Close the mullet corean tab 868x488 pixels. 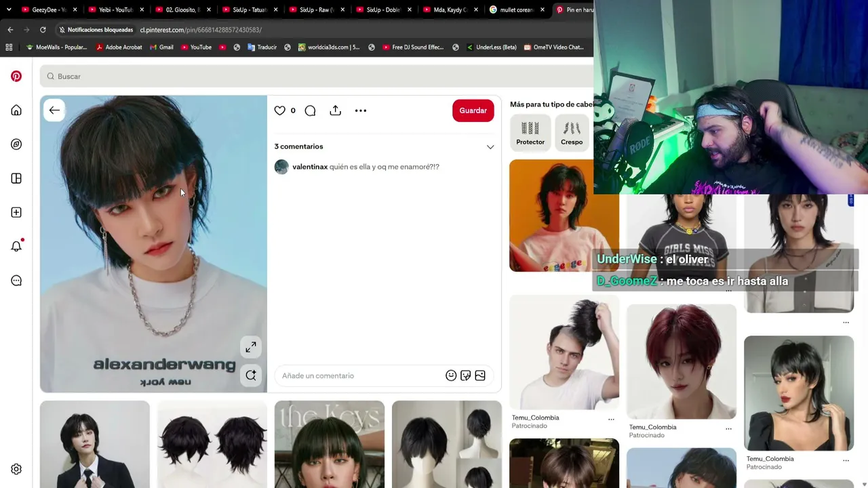click(x=542, y=9)
